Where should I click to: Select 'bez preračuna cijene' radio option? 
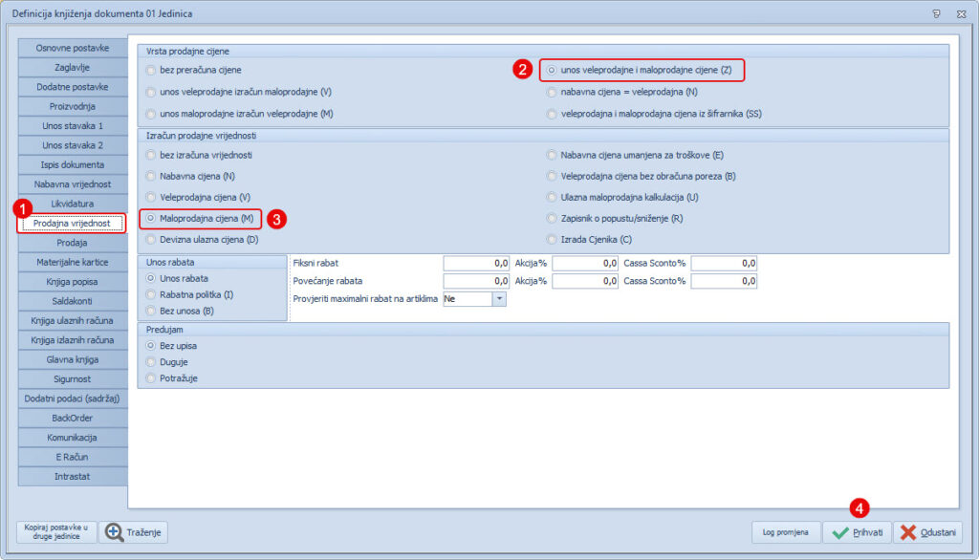pos(150,71)
